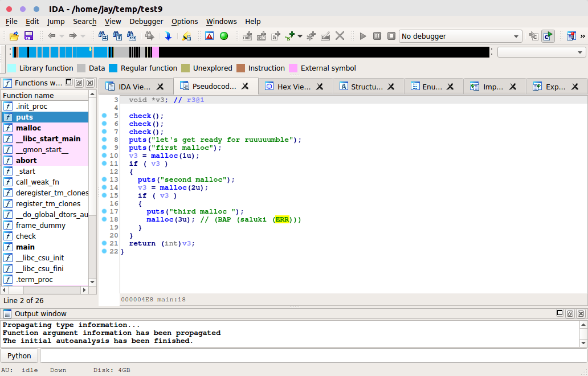Click the pink external symbol segment in navigation band
The width and height of the screenshot is (588, 376).
156,52
